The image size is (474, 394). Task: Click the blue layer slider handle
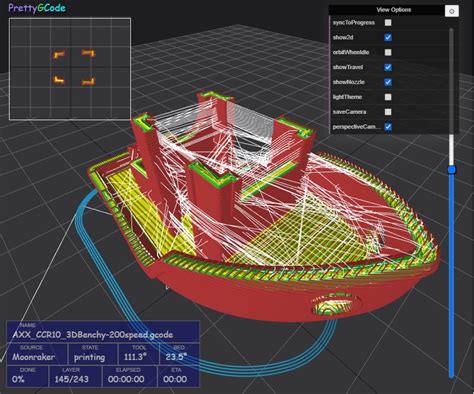tap(452, 170)
